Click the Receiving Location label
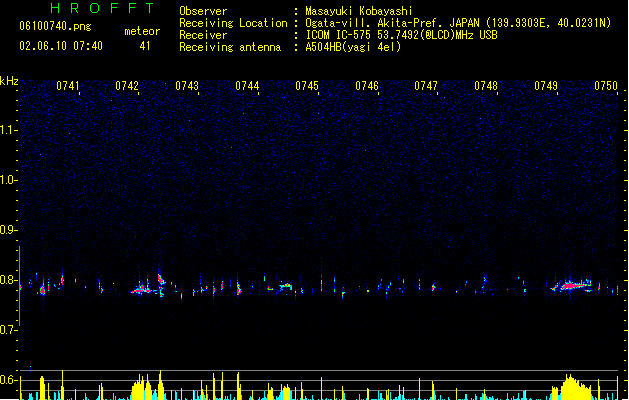This screenshot has width=629, height=400. (x=233, y=23)
